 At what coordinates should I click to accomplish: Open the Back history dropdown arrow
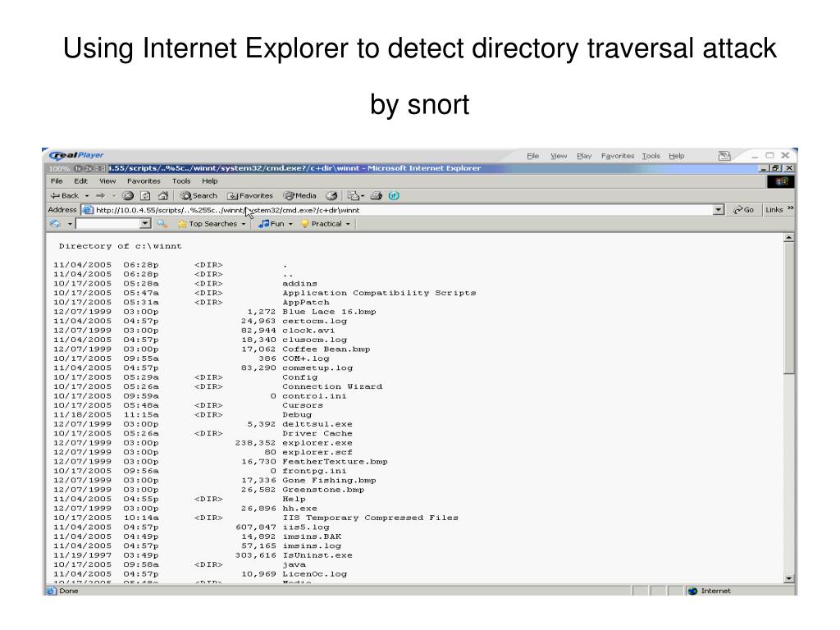coord(87,196)
